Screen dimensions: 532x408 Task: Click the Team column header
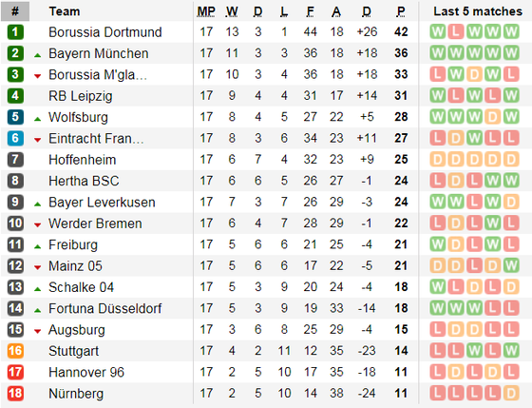[x=65, y=11]
